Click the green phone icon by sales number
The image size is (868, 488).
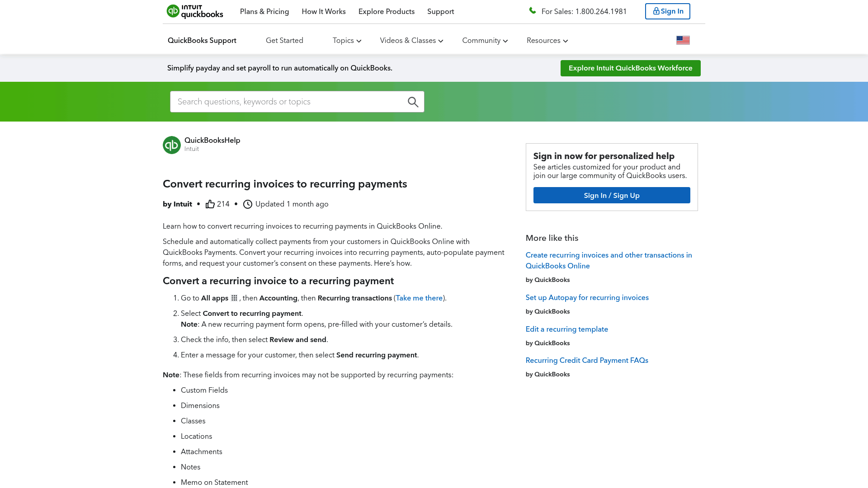point(533,11)
